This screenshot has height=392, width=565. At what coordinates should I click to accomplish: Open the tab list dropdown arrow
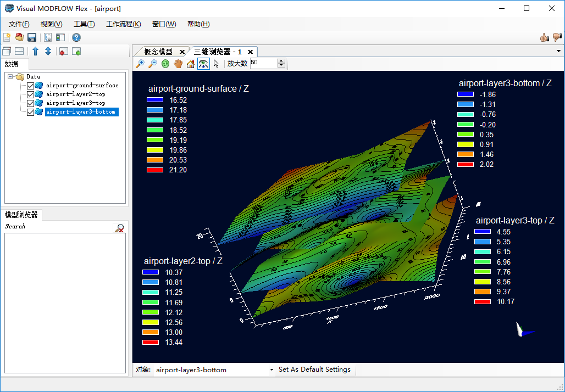point(558,51)
